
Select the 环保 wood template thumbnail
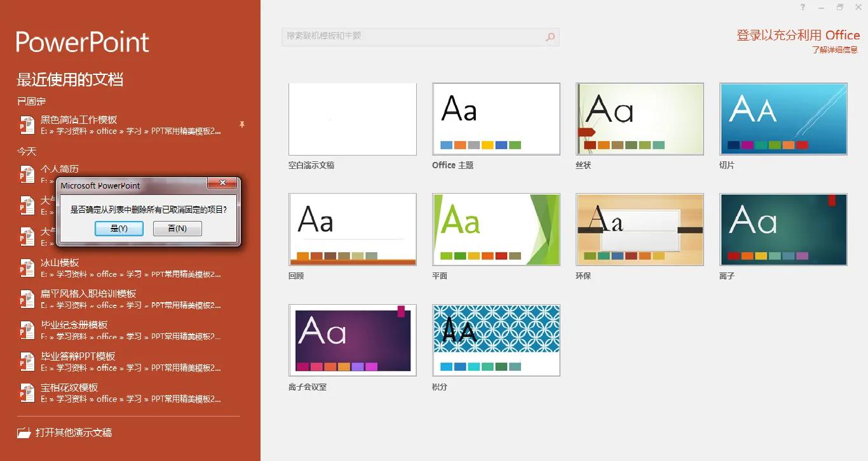click(x=640, y=229)
